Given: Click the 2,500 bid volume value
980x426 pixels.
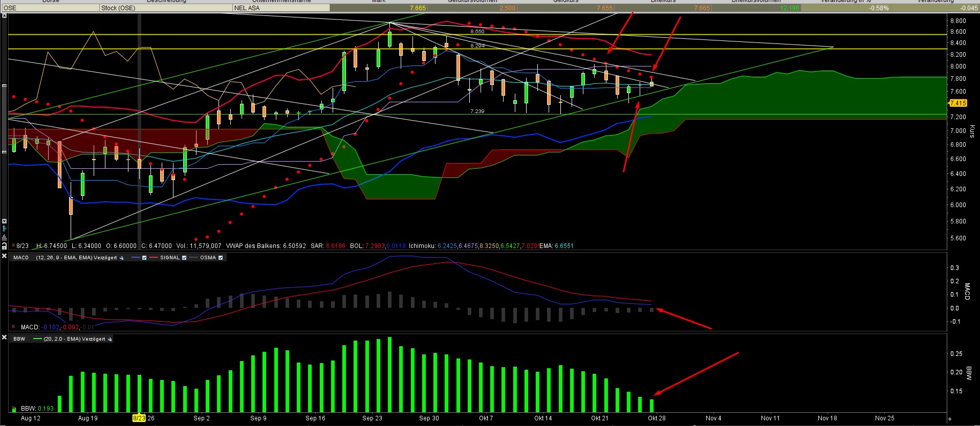Looking at the screenshot, I should pyautogui.click(x=508, y=8).
